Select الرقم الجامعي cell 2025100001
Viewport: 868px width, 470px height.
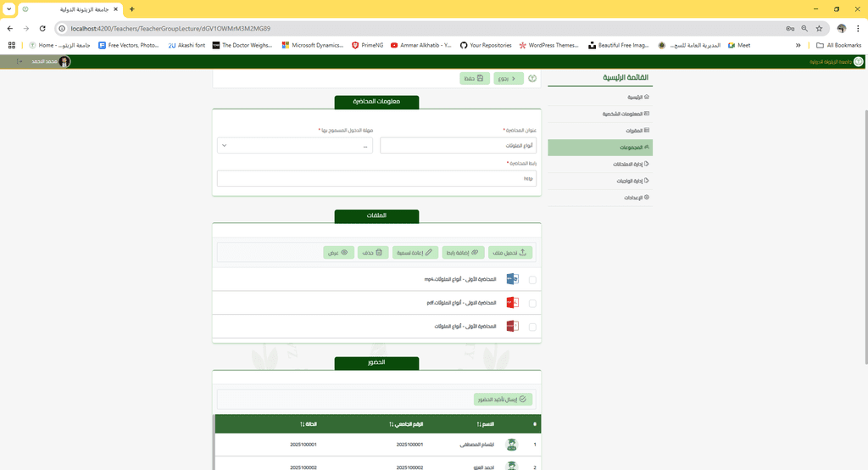click(x=409, y=445)
